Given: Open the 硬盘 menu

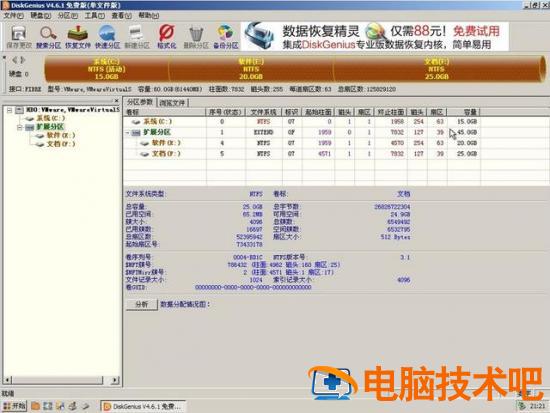Looking at the screenshot, I should tap(41, 16).
